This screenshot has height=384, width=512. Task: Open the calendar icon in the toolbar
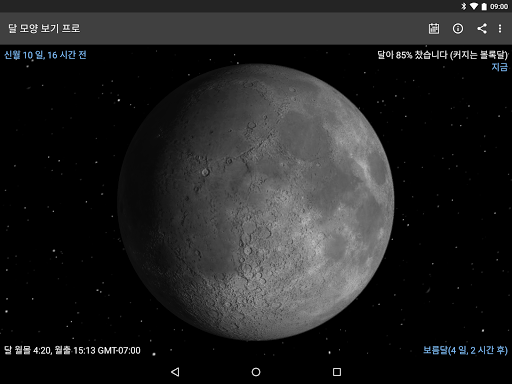tap(434, 29)
